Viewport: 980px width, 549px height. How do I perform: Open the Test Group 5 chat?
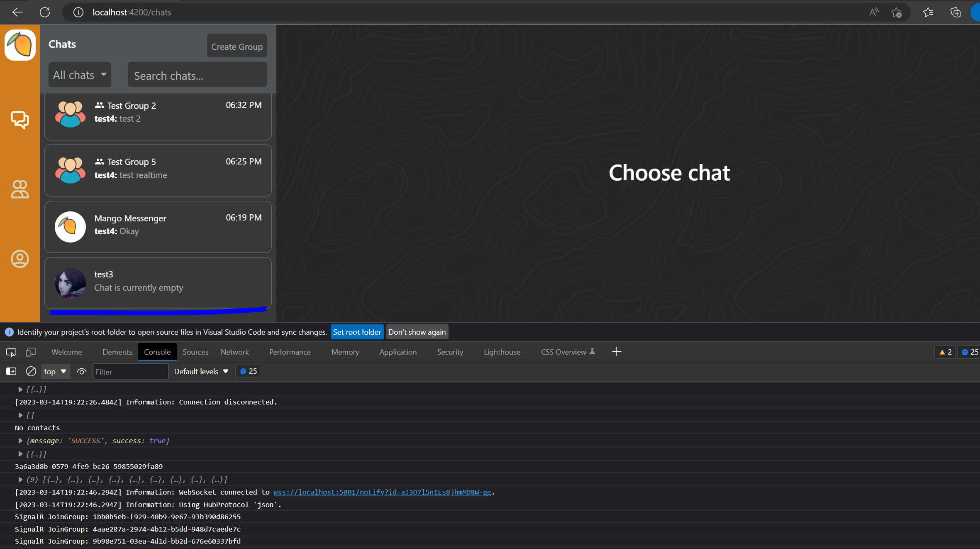pyautogui.click(x=158, y=170)
